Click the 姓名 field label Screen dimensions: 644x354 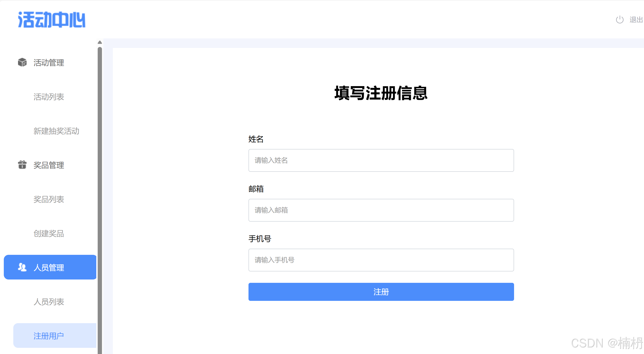point(256,139)
